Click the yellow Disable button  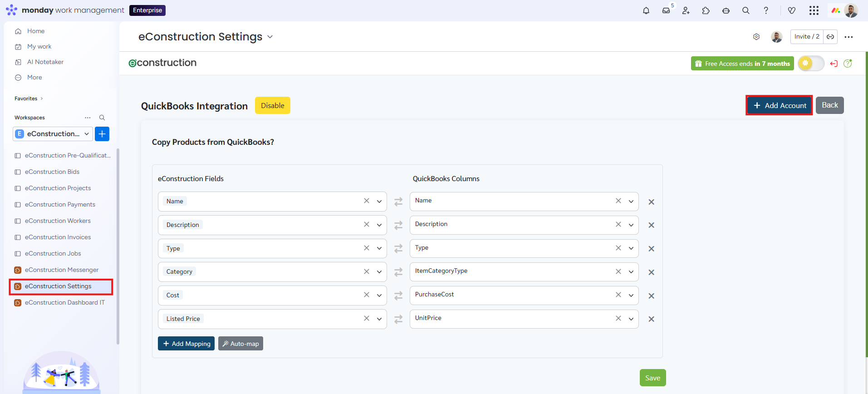click(272, 105)
